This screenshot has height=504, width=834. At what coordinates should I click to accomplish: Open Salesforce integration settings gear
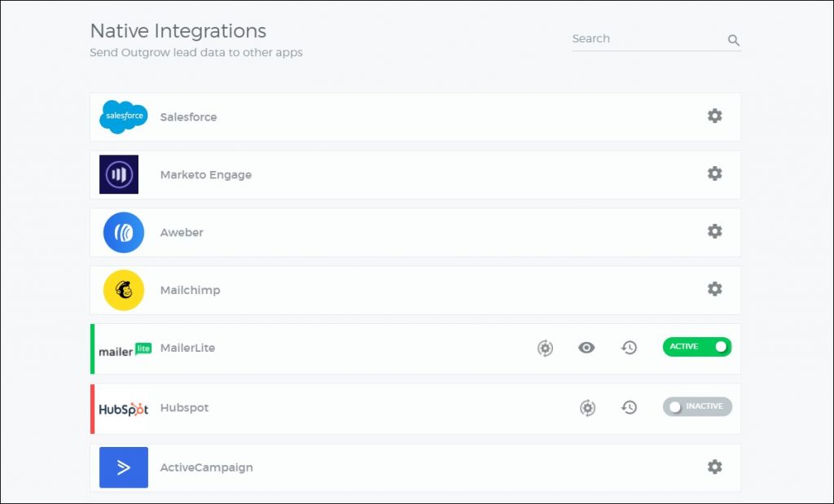[714, 116]
